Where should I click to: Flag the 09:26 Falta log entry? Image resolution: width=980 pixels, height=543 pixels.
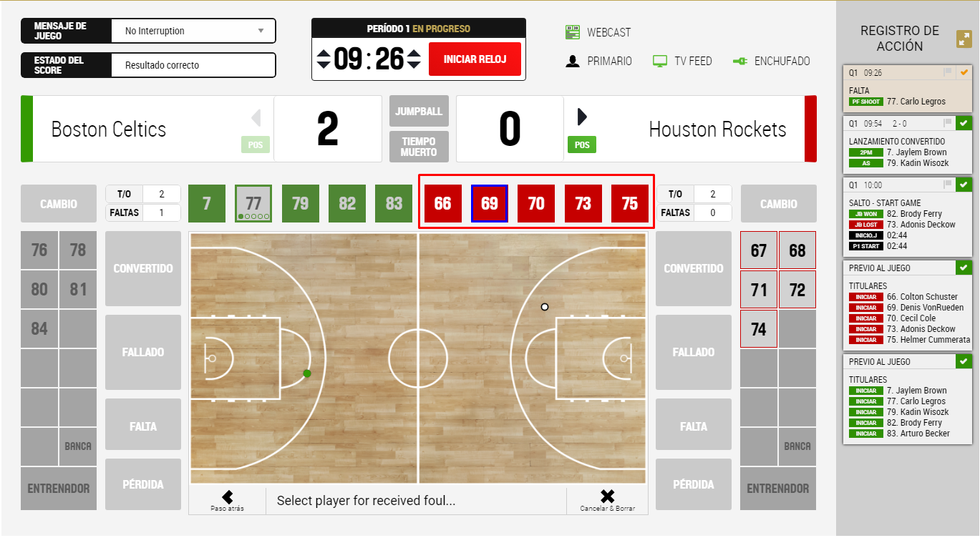[x=948, y=72]
